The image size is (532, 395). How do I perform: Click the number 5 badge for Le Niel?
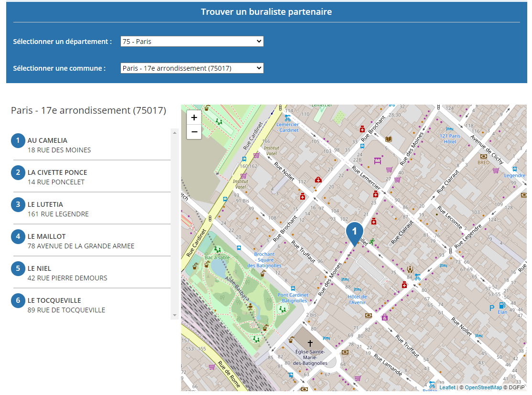pos(18,268)
